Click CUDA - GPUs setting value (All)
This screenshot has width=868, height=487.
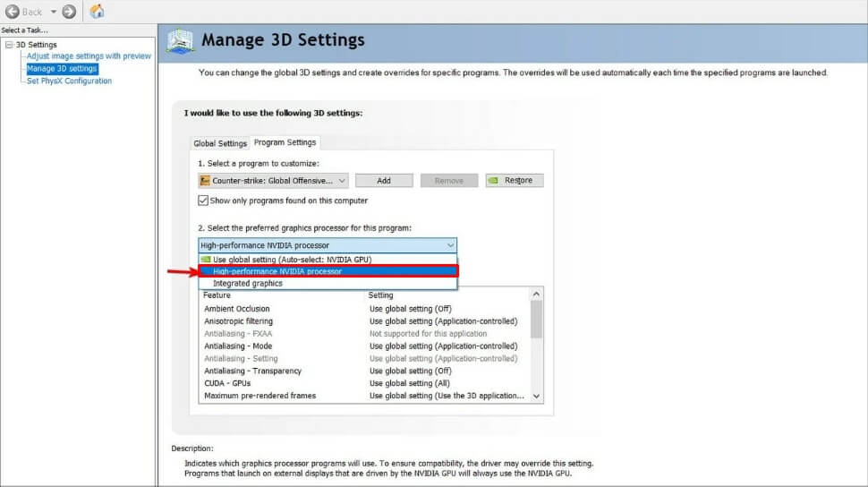(x=410, y=383)
